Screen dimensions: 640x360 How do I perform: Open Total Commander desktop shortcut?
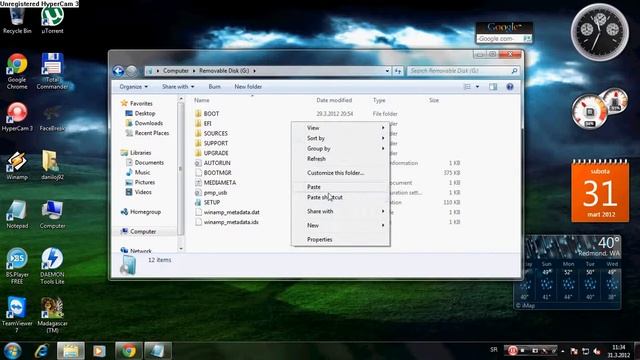[52, 71]
